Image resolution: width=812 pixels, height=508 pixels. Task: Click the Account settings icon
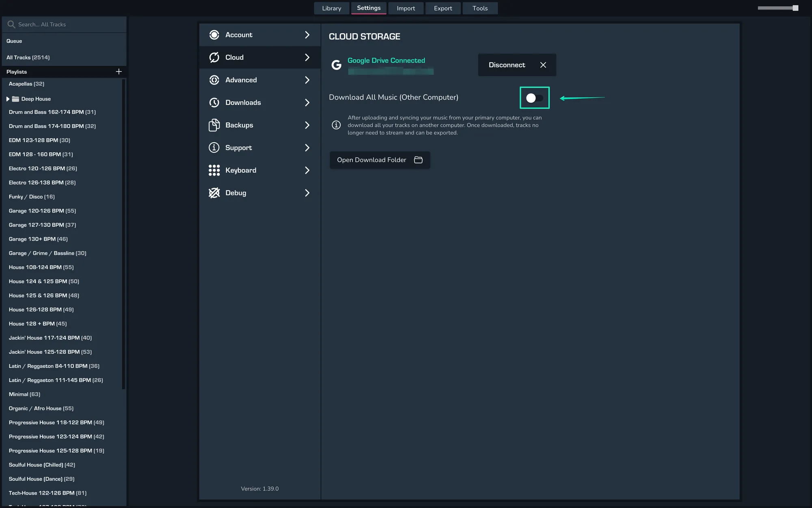click(x=214, y=35)
